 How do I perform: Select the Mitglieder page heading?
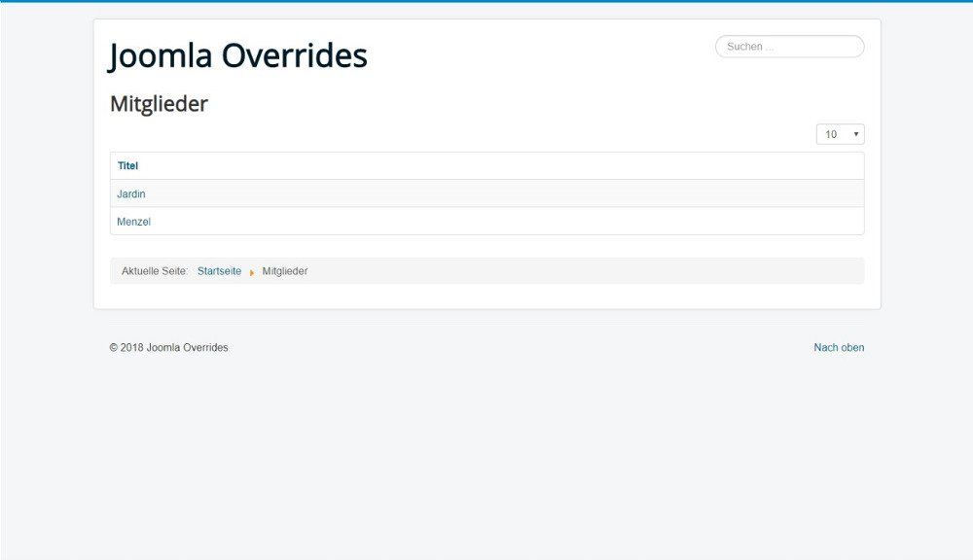point(159,104)
